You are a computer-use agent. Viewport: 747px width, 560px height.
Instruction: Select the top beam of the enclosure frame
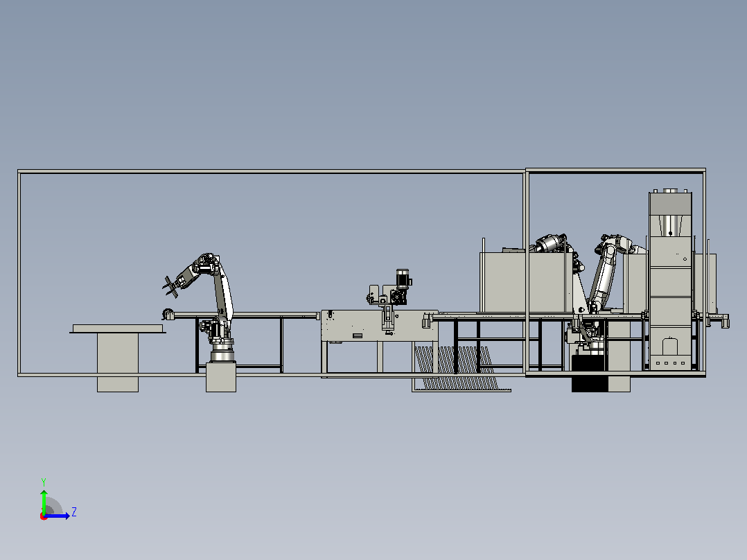point(272,171)
